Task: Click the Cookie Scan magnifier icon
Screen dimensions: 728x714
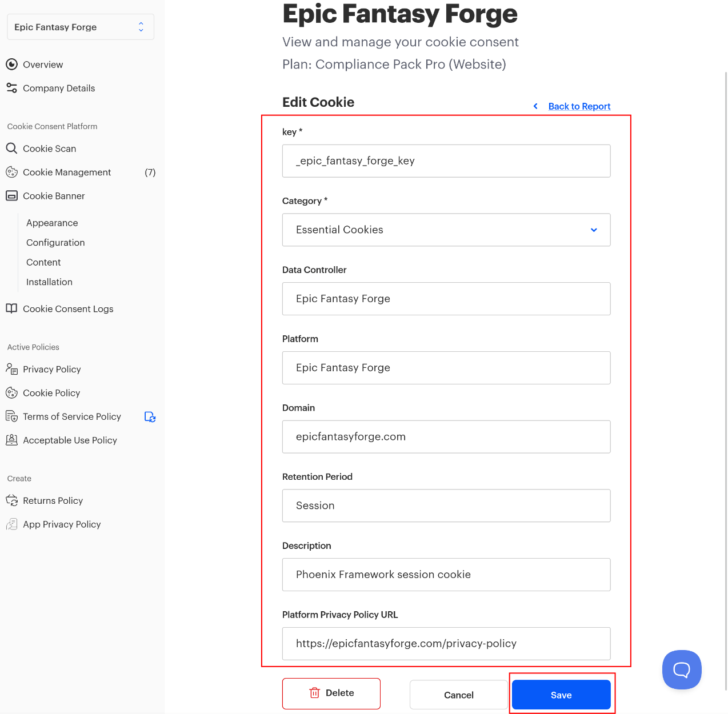Action: [x=11, y=149]
